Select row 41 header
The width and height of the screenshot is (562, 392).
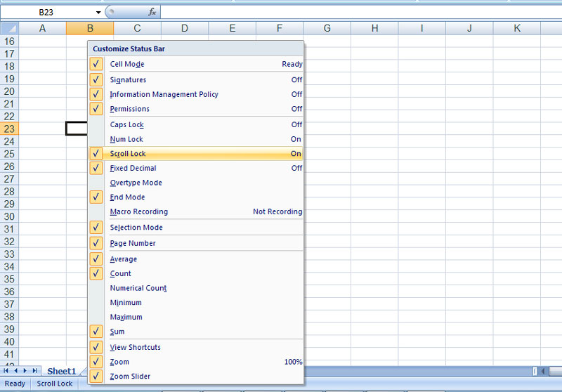click(9, 354)
